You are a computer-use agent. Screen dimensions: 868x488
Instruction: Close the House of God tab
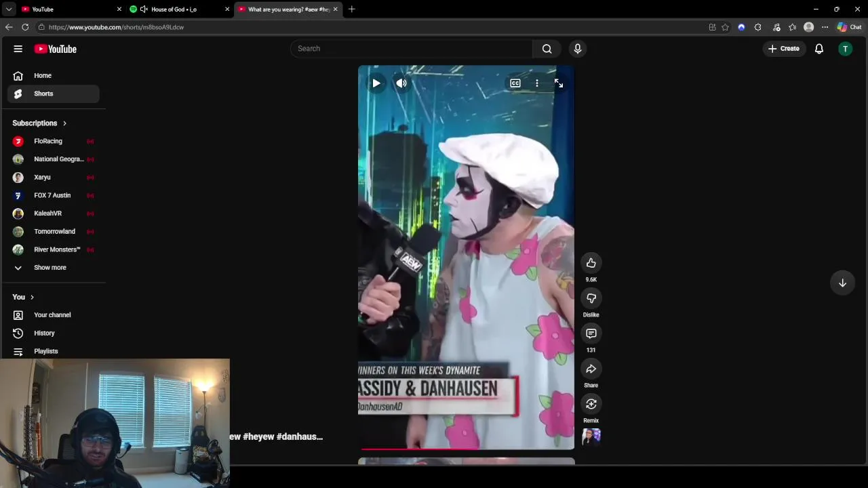pyautogui.click(x=227, y=9)
